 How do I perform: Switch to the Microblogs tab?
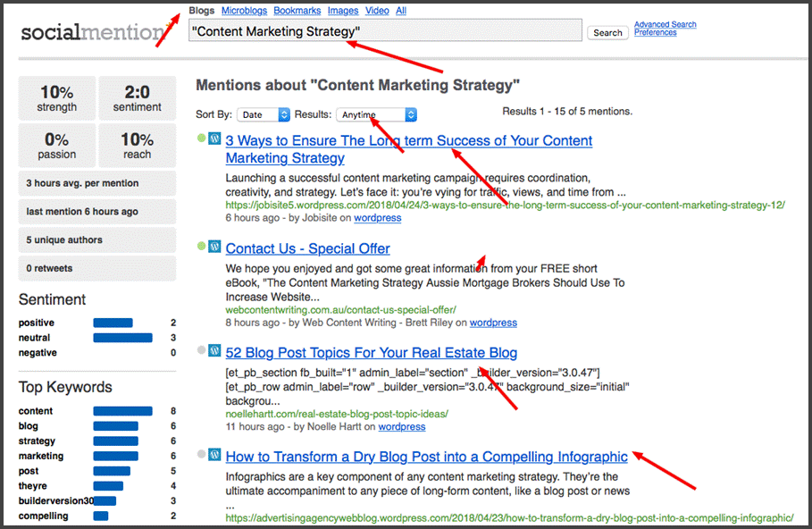(x=244, y=11)
